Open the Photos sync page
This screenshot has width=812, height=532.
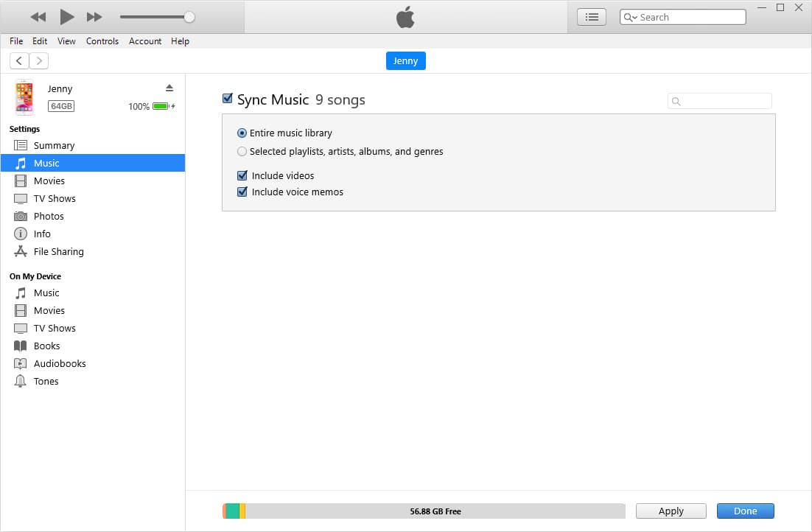pyautogui.click(x=49, y=216)
